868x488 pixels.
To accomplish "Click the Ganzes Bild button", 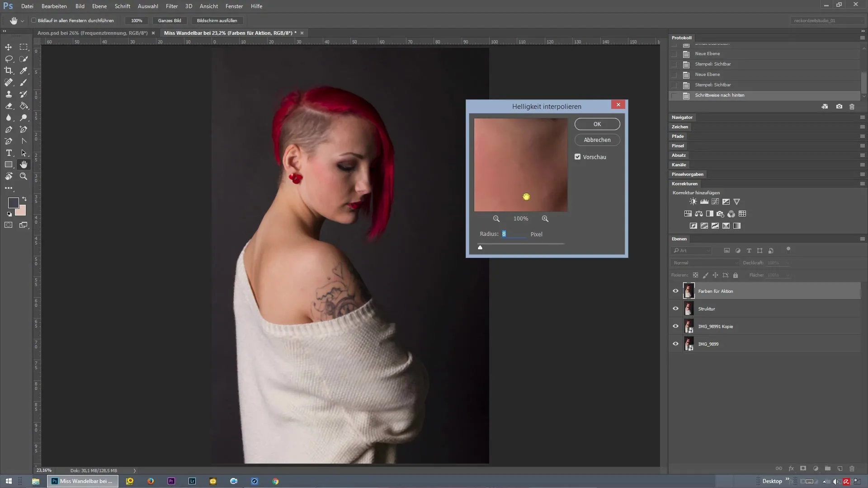I will coord(170,21).
